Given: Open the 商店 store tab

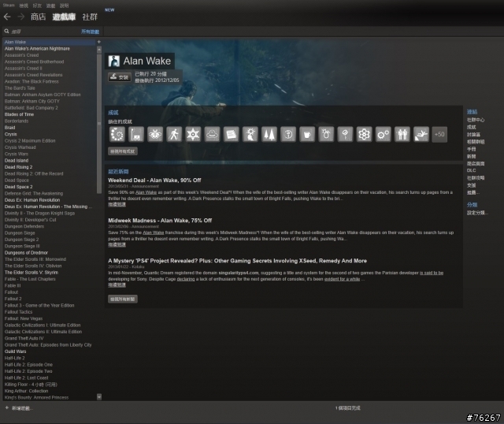Looking at the screenshot, I should [x=39, y=17].
